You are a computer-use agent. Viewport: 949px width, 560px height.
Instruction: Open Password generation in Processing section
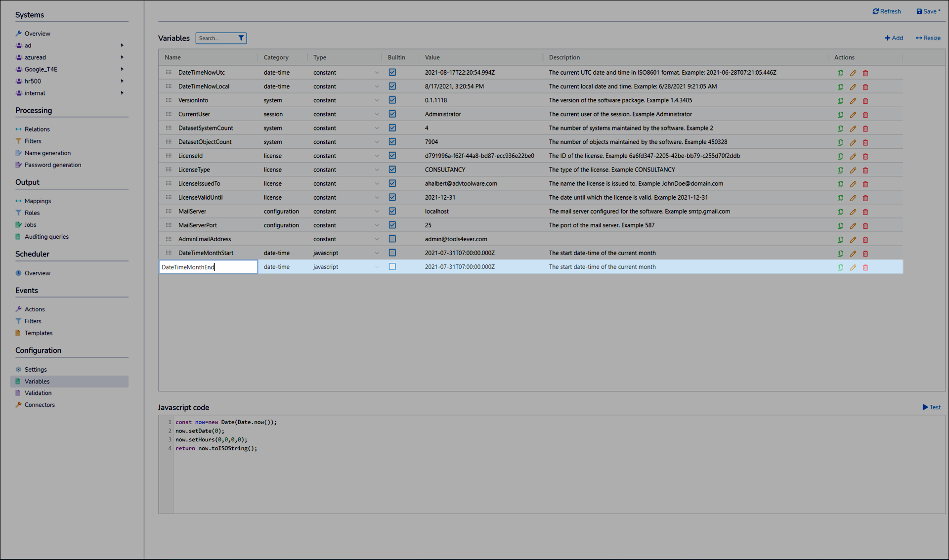coord(52,165)
